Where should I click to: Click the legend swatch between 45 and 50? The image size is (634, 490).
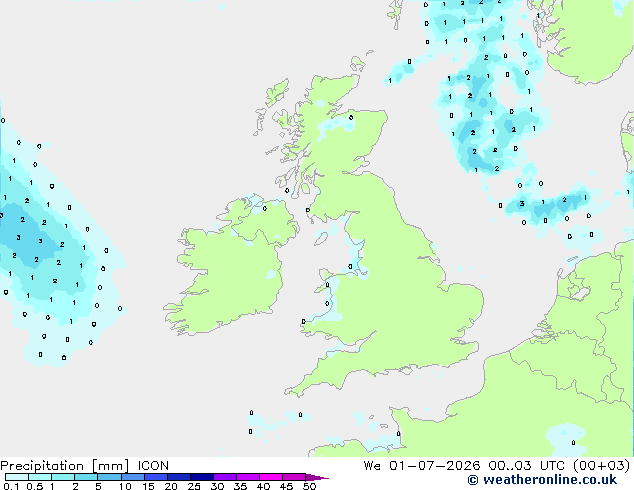[294, 477]
